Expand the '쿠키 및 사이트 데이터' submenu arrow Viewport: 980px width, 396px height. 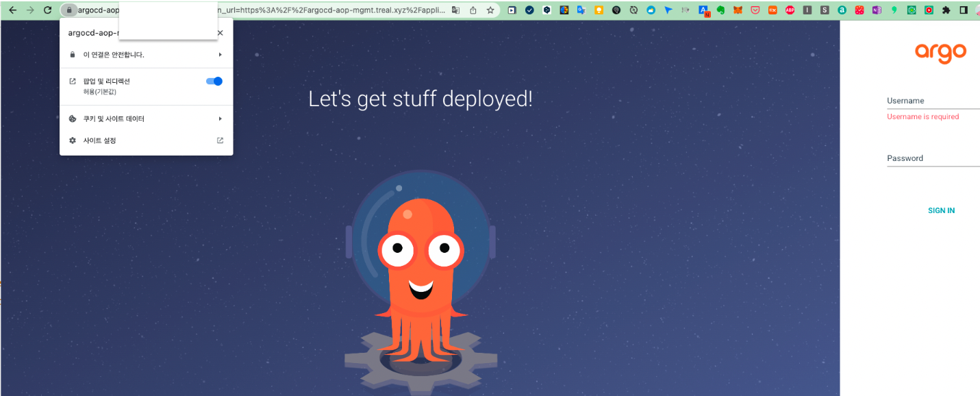pyautogui.click(x=220, y=119)
